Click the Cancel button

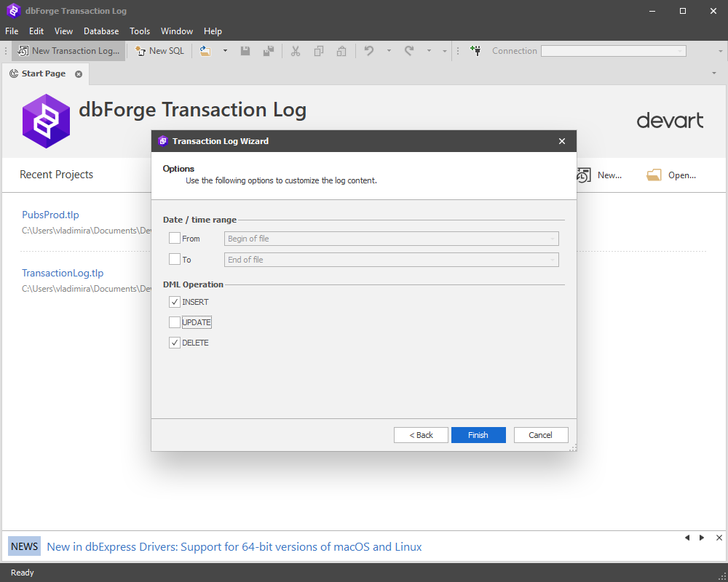[541, 435]
